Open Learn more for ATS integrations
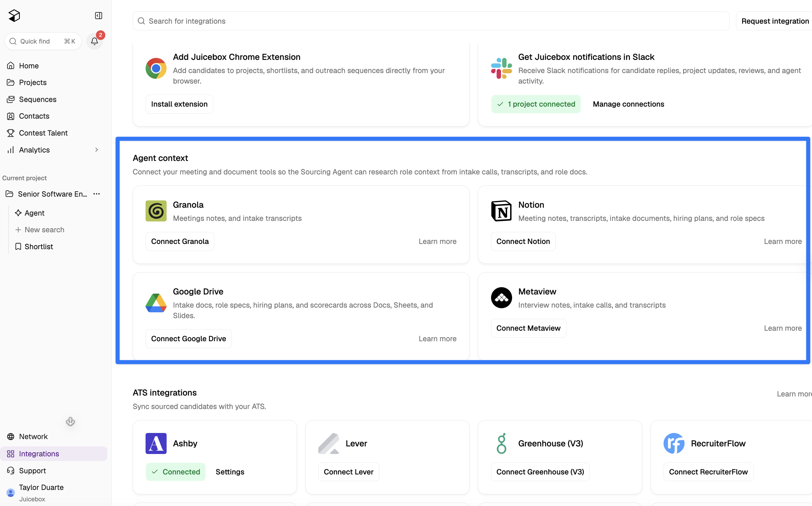812x506 pixels. tap(794, 394)
